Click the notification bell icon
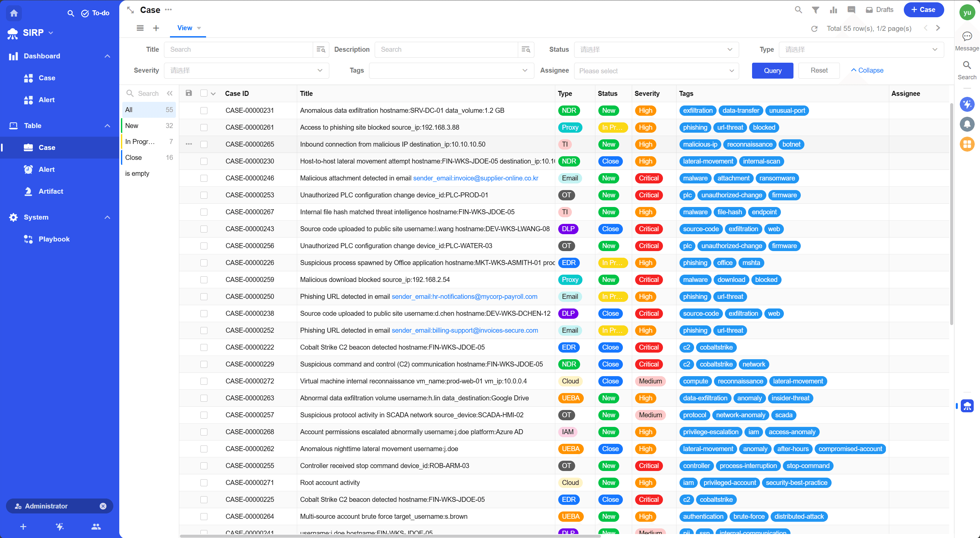Image resolution: width=980 pixels, height=538 pixels. (967, 124)
